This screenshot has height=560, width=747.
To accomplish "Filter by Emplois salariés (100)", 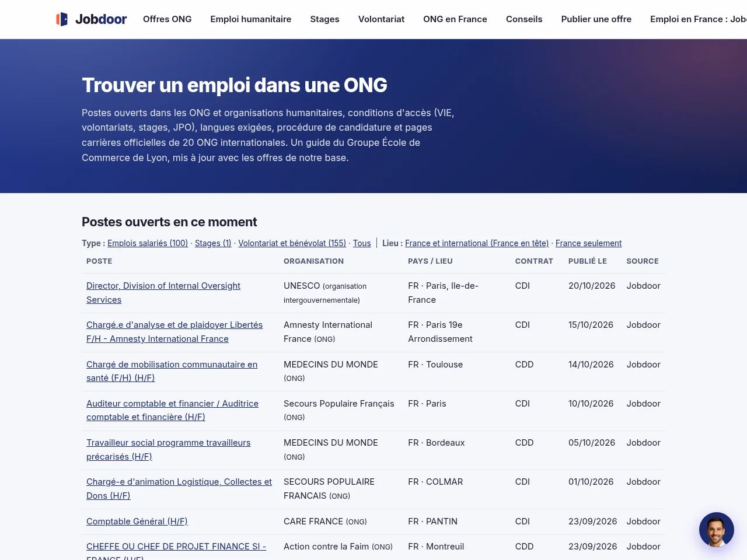I will click(x=148, y=243).
